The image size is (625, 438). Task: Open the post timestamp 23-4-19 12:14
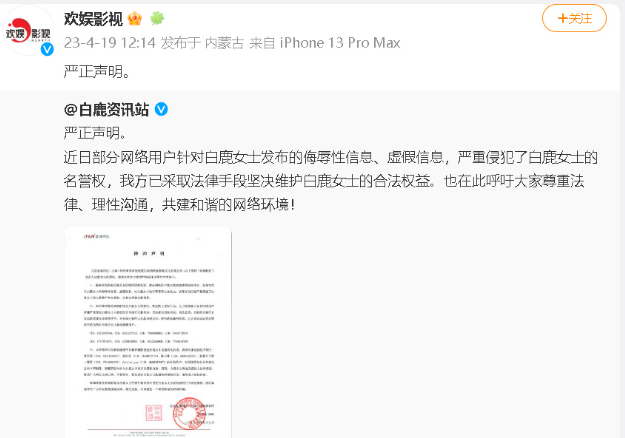point(110,43)
